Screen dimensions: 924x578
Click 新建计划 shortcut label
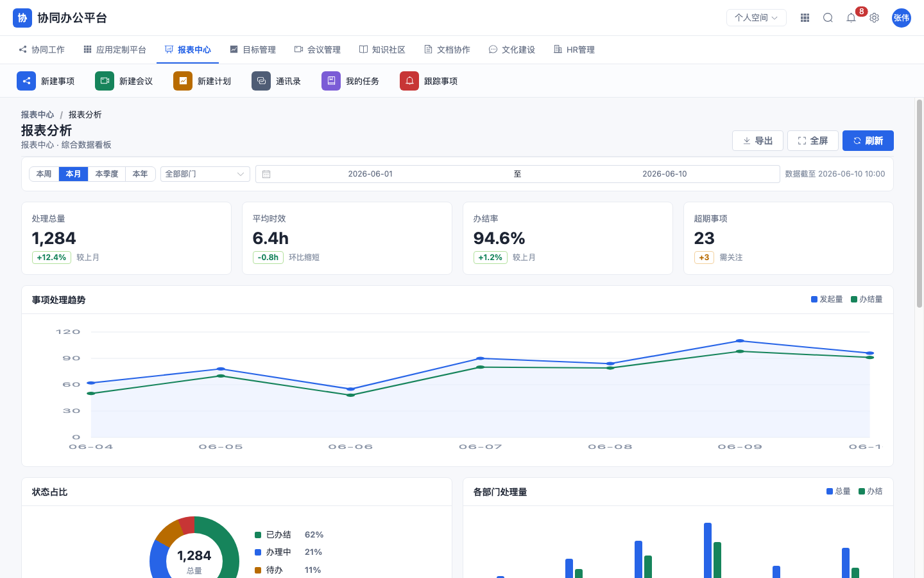pyautogui.click(x=214, y=81)
